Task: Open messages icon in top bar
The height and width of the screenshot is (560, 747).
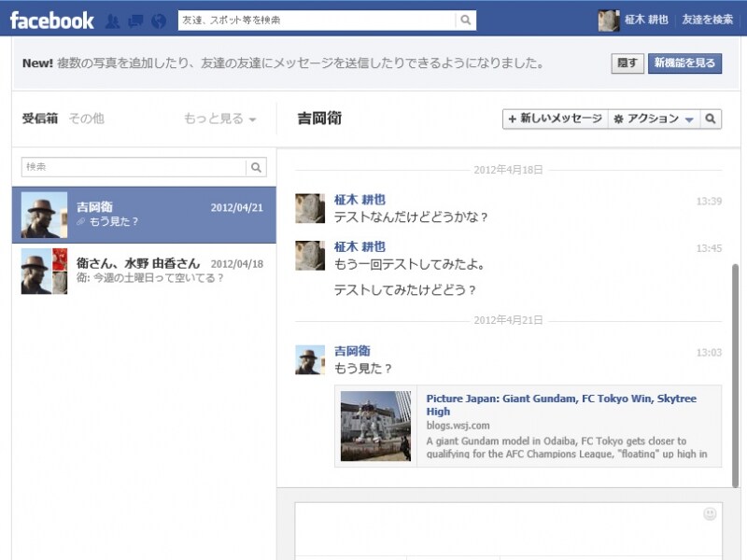Action: 134,21
